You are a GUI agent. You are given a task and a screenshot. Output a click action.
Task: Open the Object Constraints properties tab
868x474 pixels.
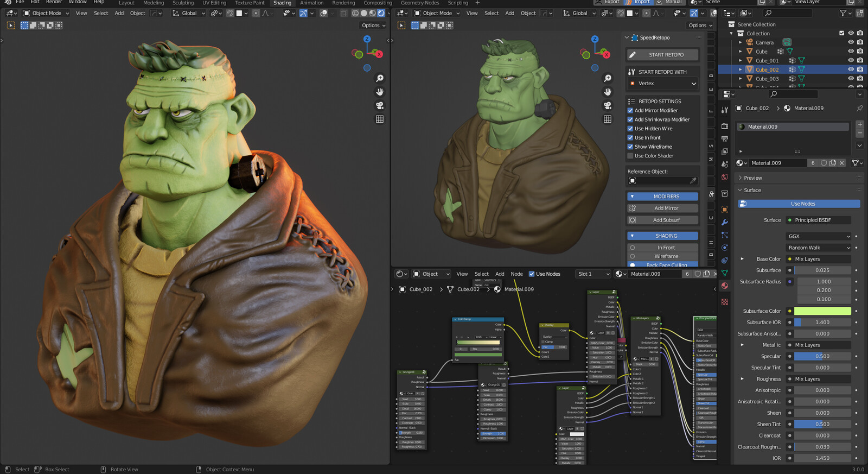tap(725, 260)
